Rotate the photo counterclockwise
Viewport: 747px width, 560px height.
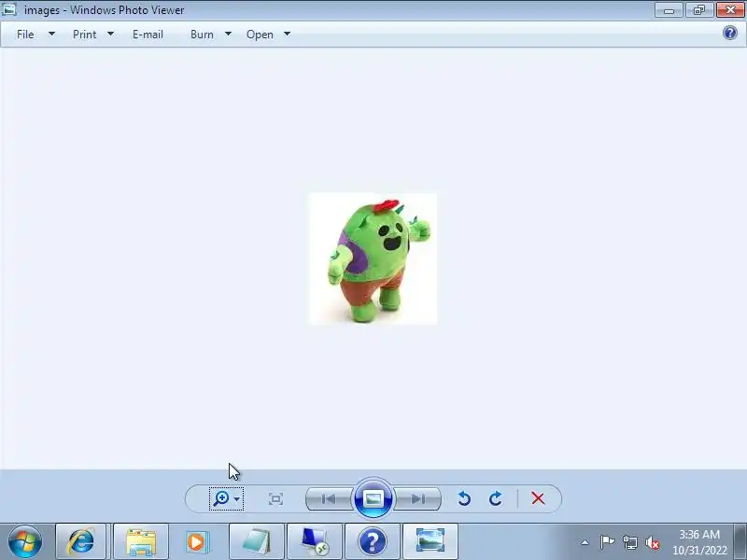point(464,498)
